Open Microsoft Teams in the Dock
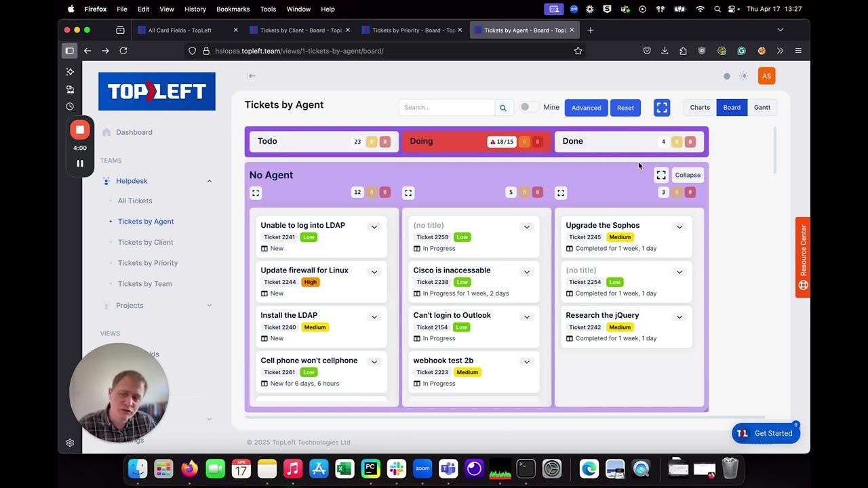This screenshot has width=868, height=488. [448, 468]
